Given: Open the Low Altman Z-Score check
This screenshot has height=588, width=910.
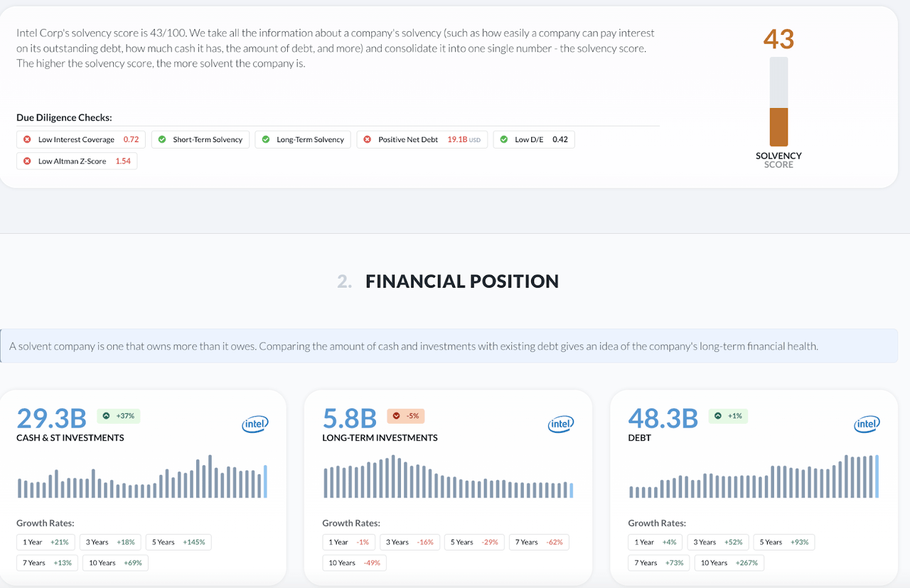Looking at the screenshot, I should coord(77,161).
